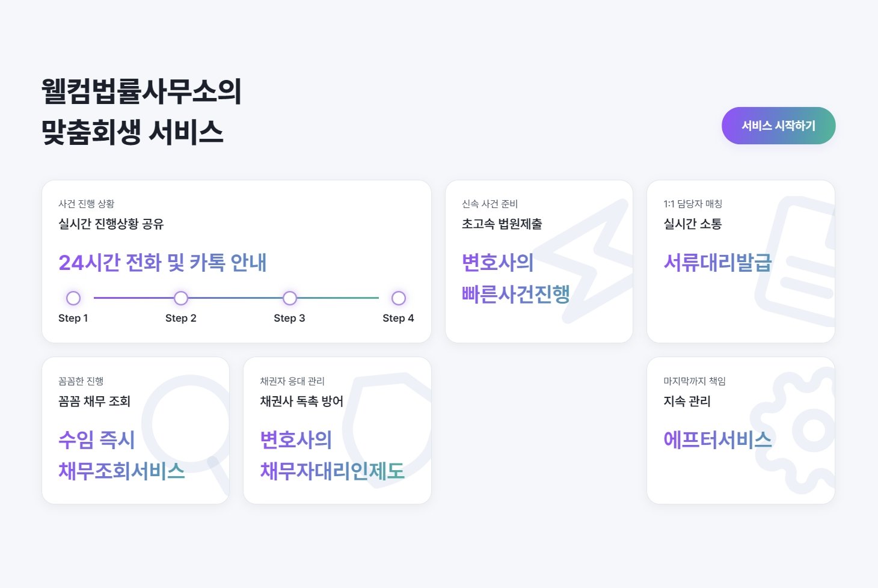The image size is (878, 588).
Task: Click the 변호사의 채무자대리인제도 card
Action: point(337,429)
